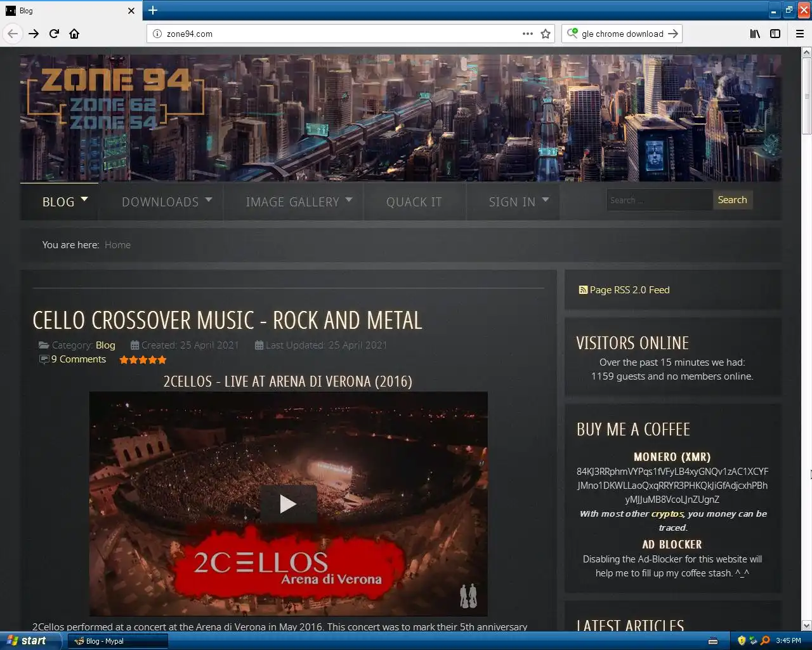
Task: Bookmark this page with the star
Action: tap(546, 34)
